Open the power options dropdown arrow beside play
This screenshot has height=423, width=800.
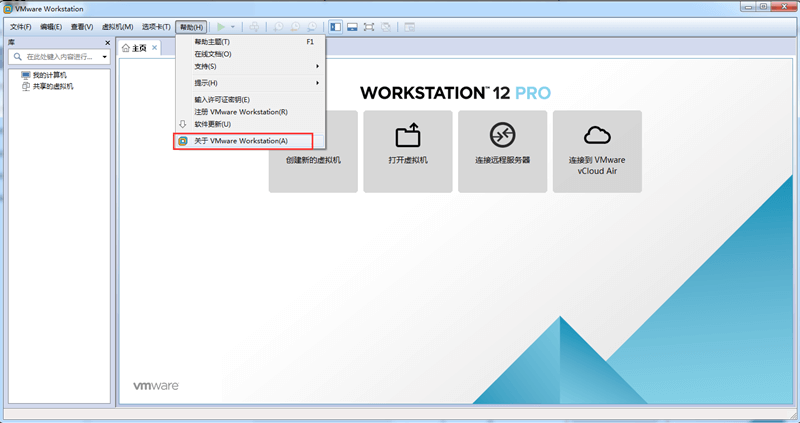pyautogui.click(x=233, y=27)
